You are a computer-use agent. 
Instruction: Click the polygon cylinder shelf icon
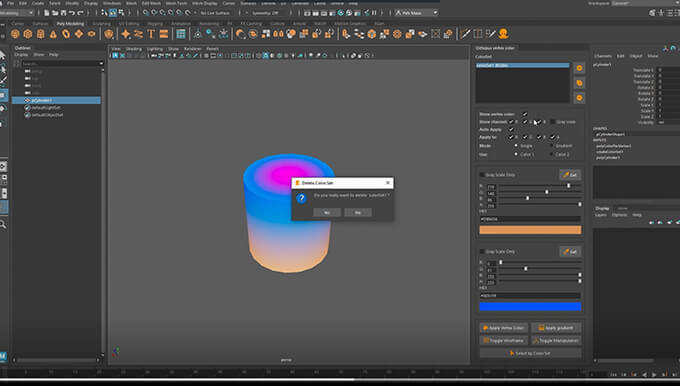[x=40, y=34]
